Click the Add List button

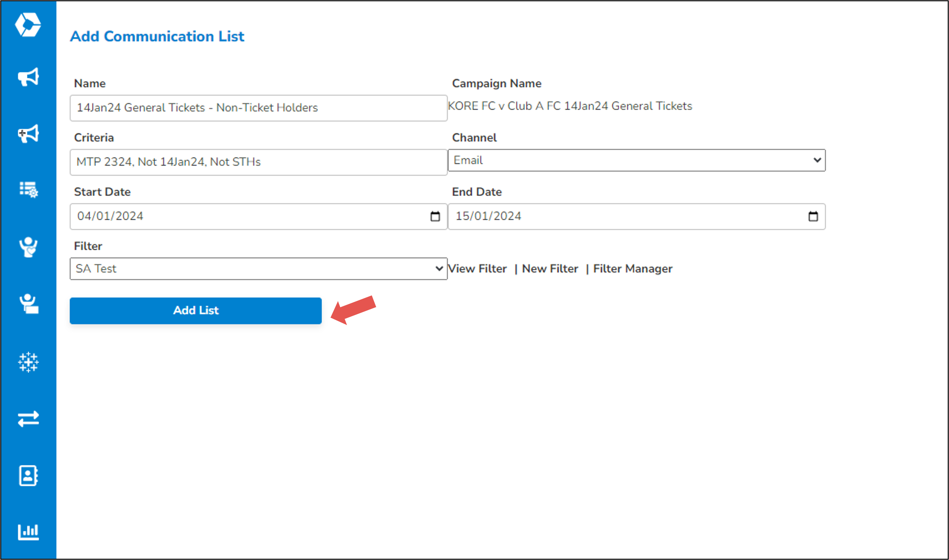coord(196,311)
